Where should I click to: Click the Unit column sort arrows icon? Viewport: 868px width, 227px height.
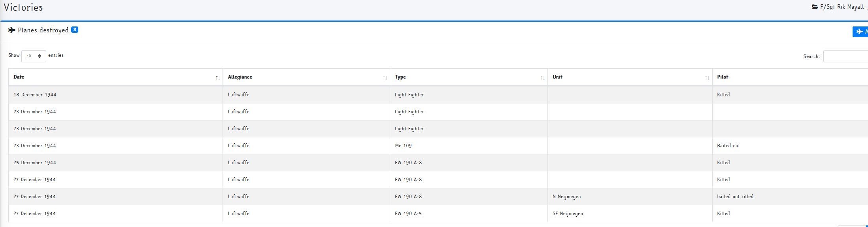(707, 78)
